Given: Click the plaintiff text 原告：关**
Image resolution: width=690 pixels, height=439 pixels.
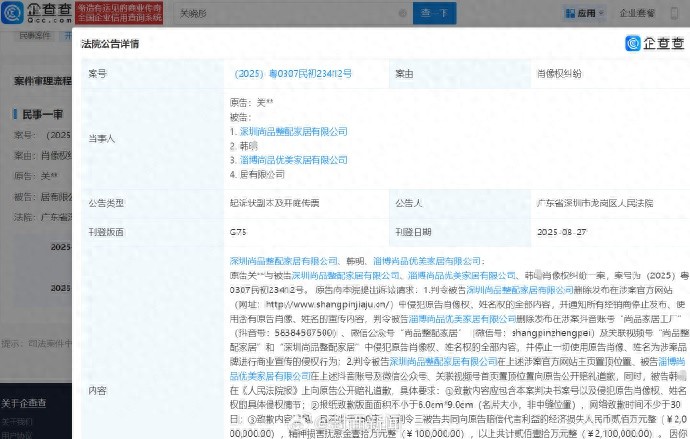Looking at the screenshot, I should tap(251, 103).
